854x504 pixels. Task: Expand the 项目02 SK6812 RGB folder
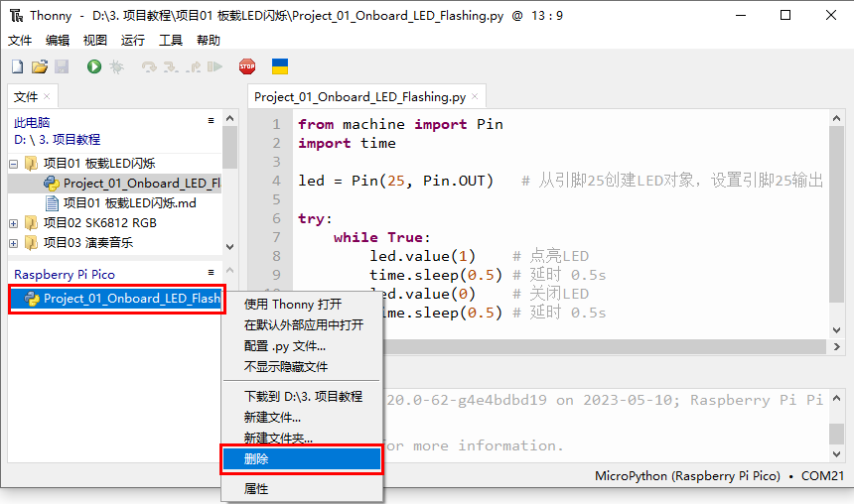point(14,223)
